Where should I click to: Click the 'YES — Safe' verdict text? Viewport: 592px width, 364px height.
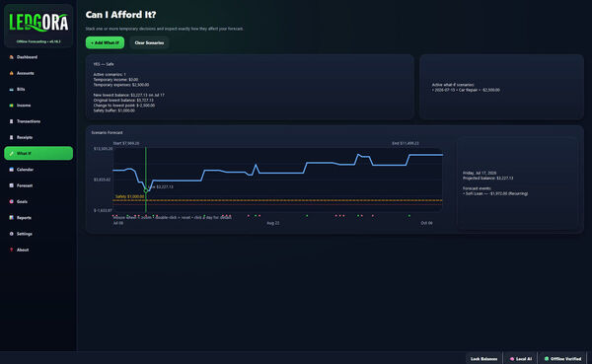[x=104, y=64]
